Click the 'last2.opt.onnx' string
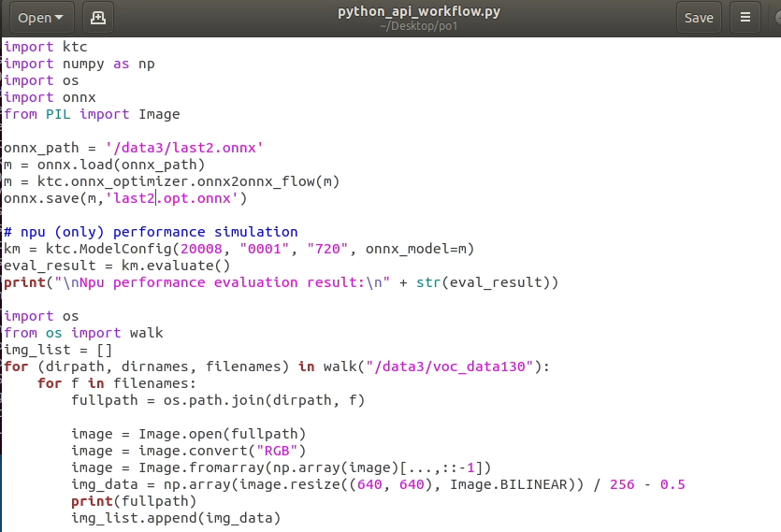The height and width of the screenshot is (532, 781). (x=172, y=199)
